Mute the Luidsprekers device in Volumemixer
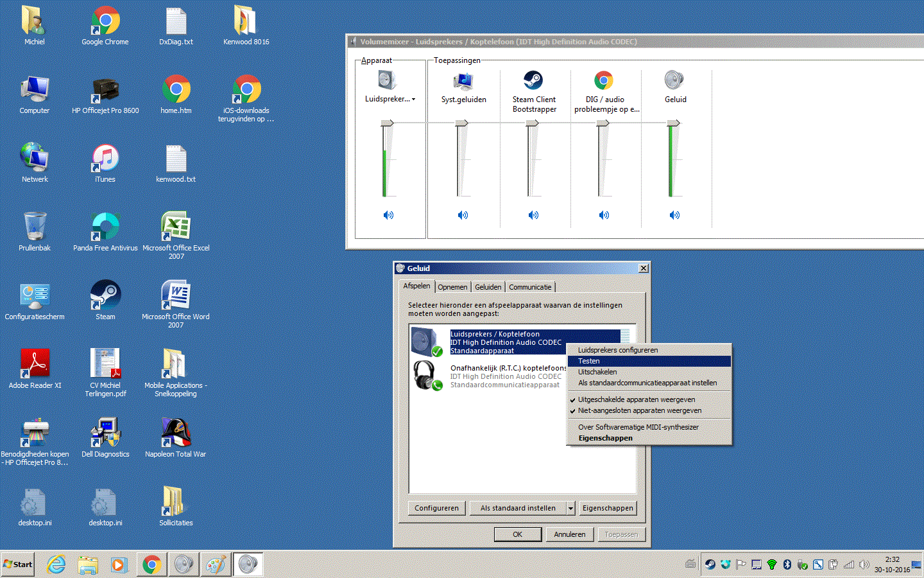The image size is (924, 578). 388,215
